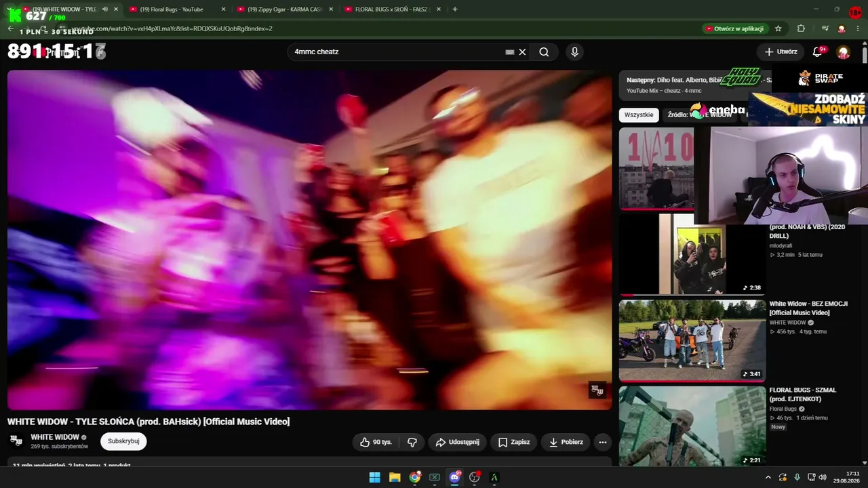
Task: Subscribe with the Subskrybuj button
Action: point(123,441)
